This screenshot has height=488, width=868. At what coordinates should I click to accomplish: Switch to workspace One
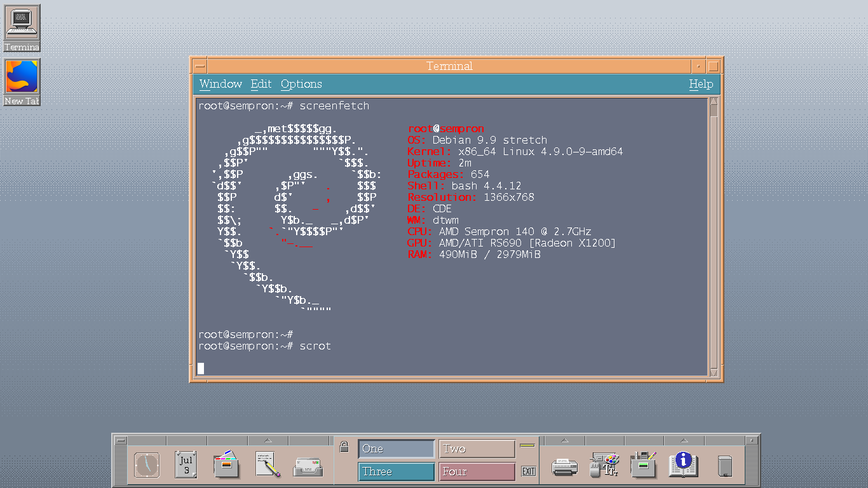click(x=396, y=449)
